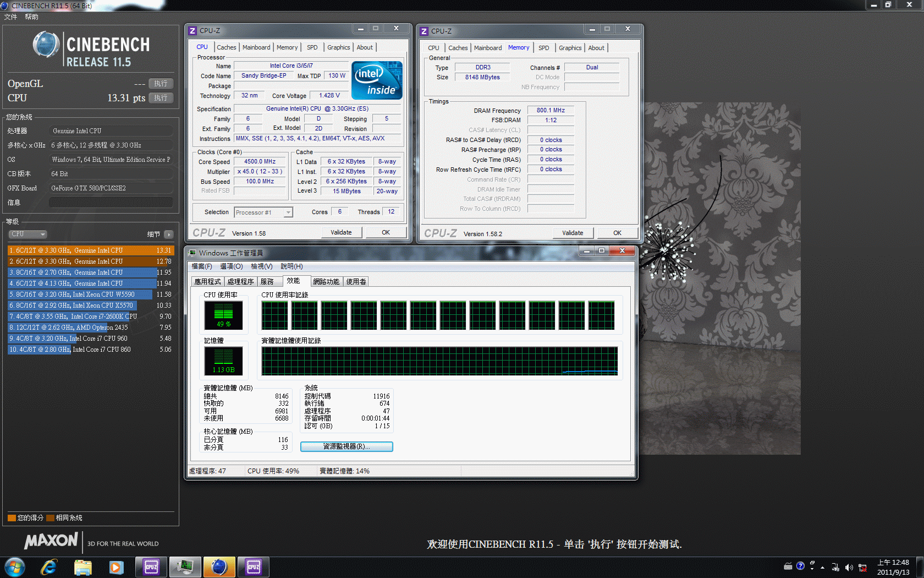Image resolution: width=924 pixels, height=578 pixels.
Task: Open the Processor #1 selection dropdown
Action: [x=263, y=212]
